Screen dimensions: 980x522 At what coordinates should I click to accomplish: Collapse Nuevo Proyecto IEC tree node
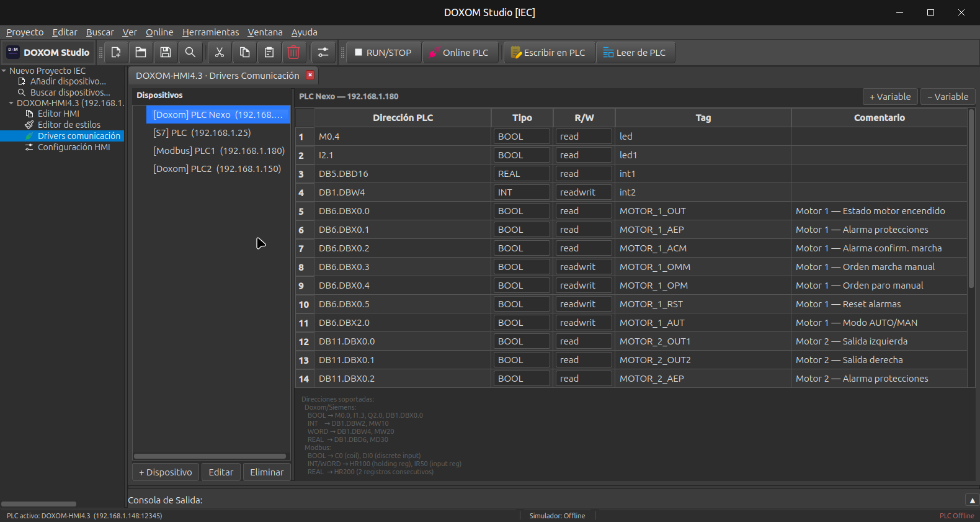click(4, 71)
